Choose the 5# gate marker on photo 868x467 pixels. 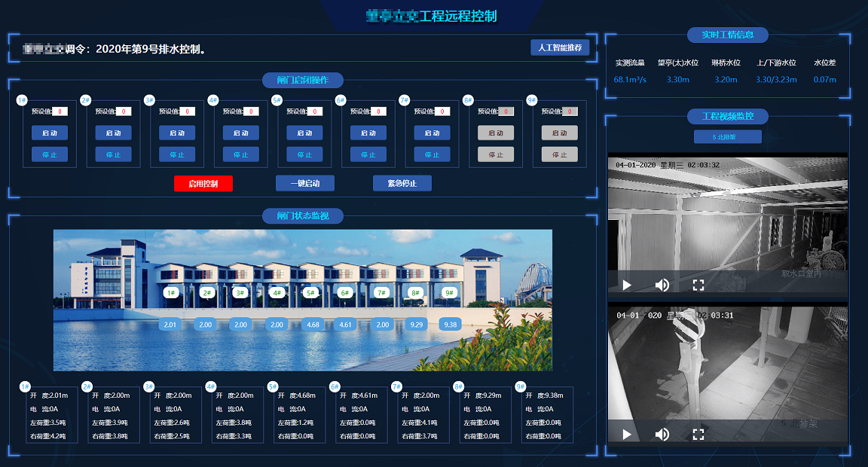coord(310,293)
